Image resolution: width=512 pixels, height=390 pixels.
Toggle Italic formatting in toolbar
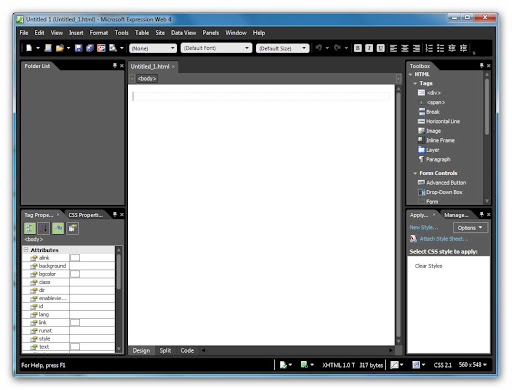[369, 48]
